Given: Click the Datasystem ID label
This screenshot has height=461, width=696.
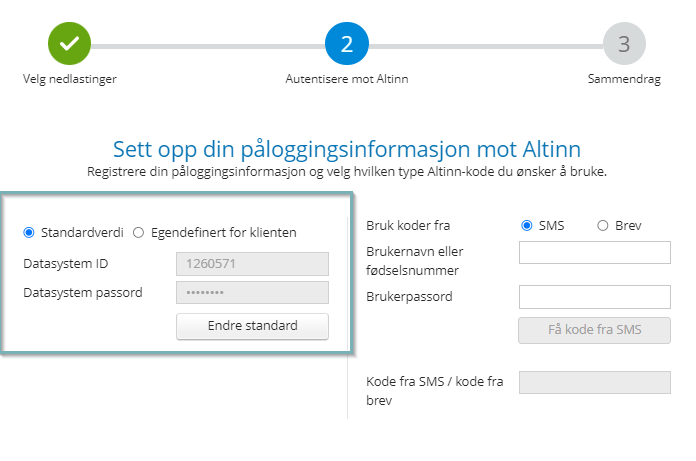Looking at the screenshot, I should tap(66, 264).
